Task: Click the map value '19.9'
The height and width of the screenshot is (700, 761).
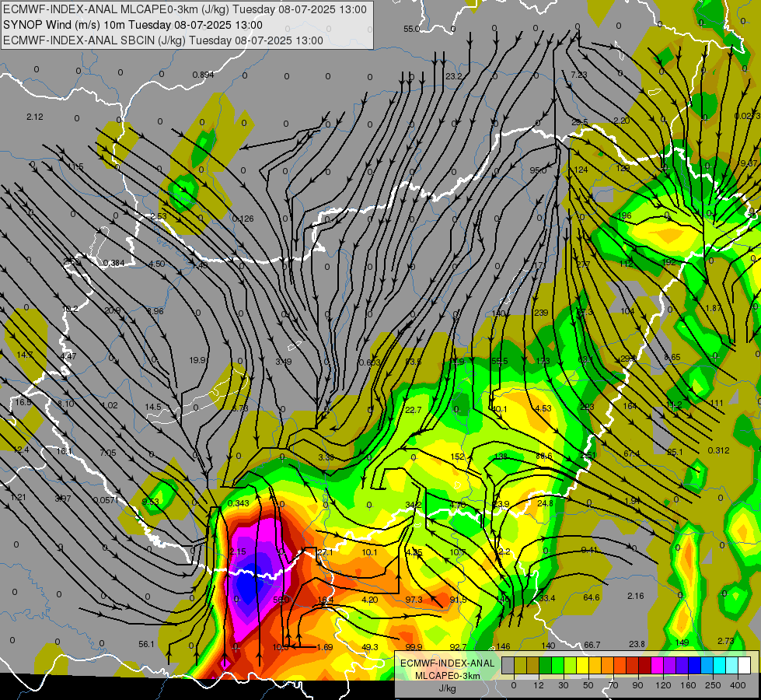Action: (x=197, y=360)
